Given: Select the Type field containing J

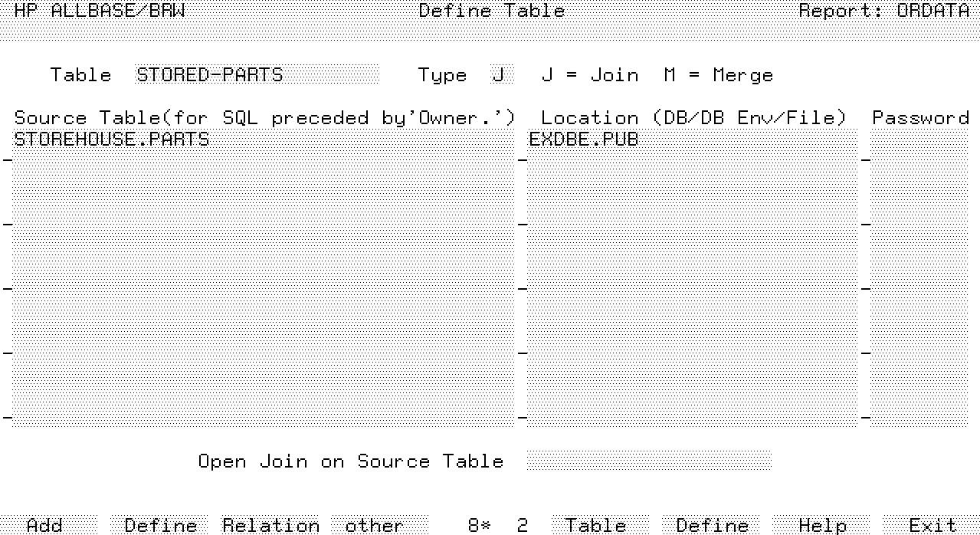Looking at the screenshot, I should pyautogui.click(x=498, y=75).
